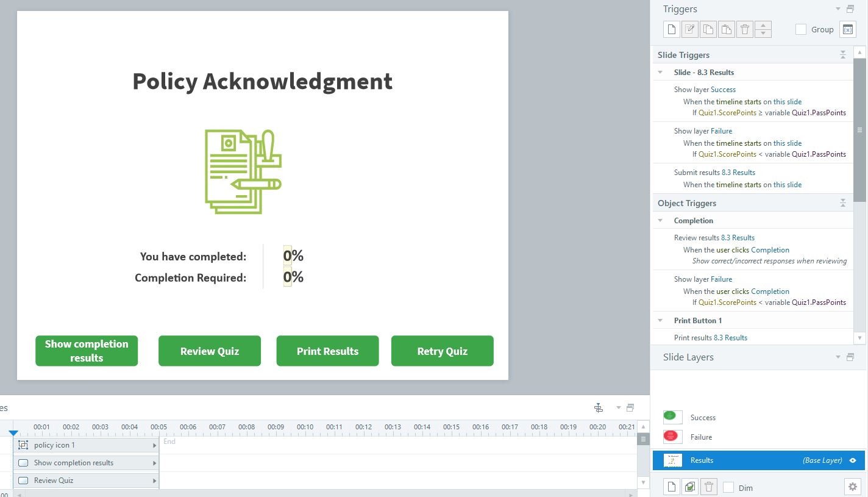Collapse all Slide Triggers section
868x497 pixels.
pos(843,55)
